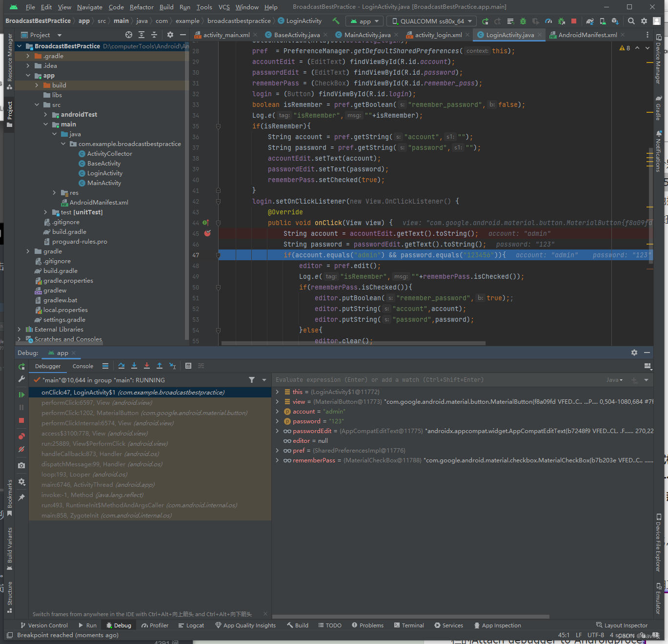Switch to MainActivity.java editor tab
Viewport: 668px width, 644px height.
(367, 35)
